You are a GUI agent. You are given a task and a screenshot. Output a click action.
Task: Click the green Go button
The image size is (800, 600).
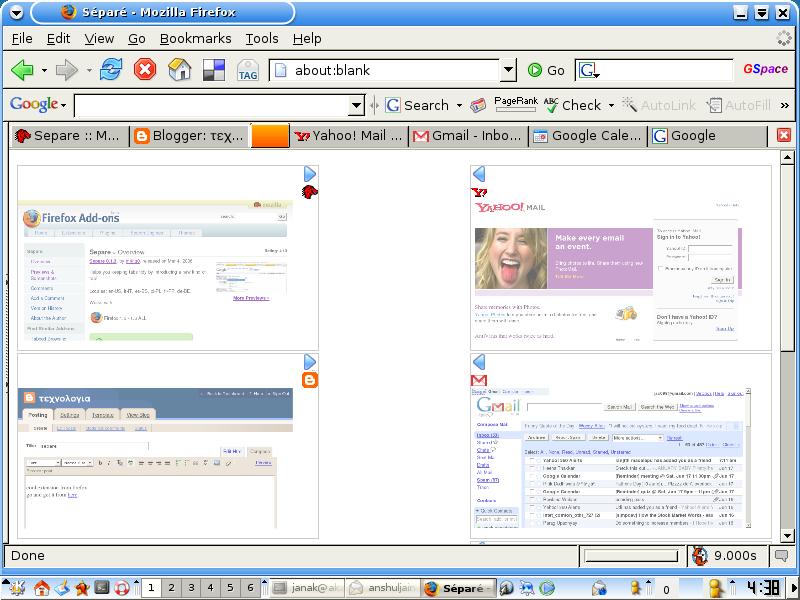[x=546, y=70]
